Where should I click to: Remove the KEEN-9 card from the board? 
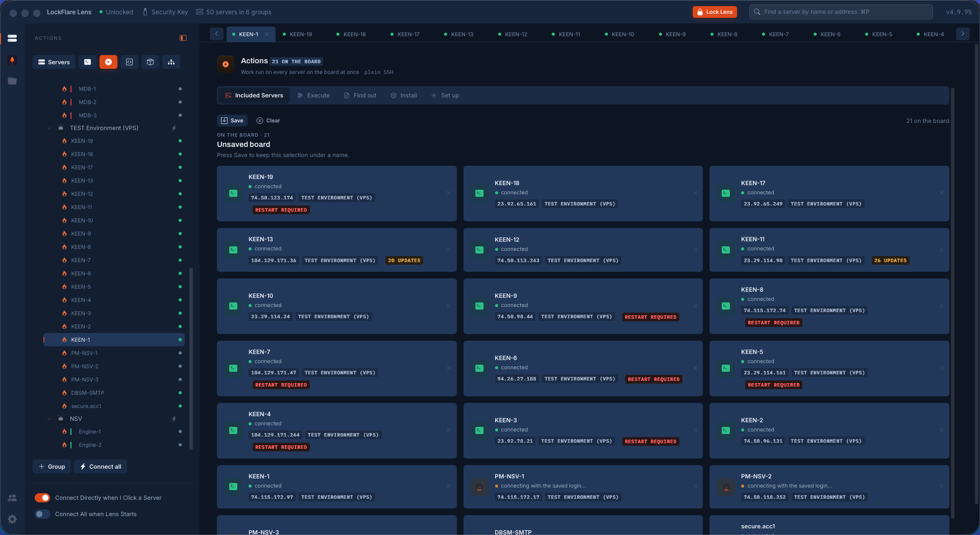pyautogui.click(x=695, y=306)
